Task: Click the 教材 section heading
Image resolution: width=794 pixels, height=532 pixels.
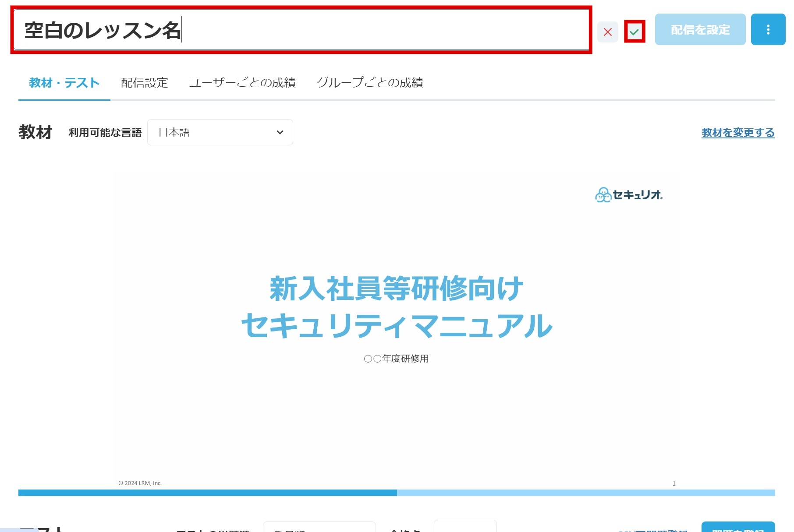Action: point(35,132)
